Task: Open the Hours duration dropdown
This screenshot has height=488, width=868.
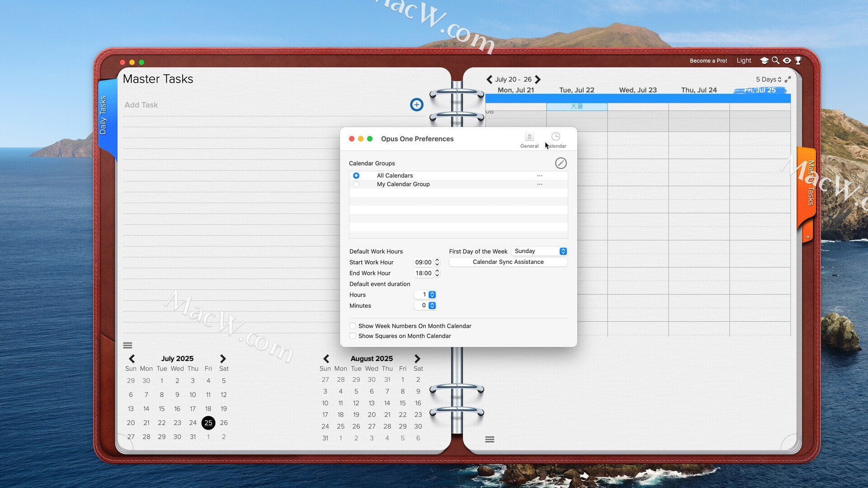Action: point(425,295)
